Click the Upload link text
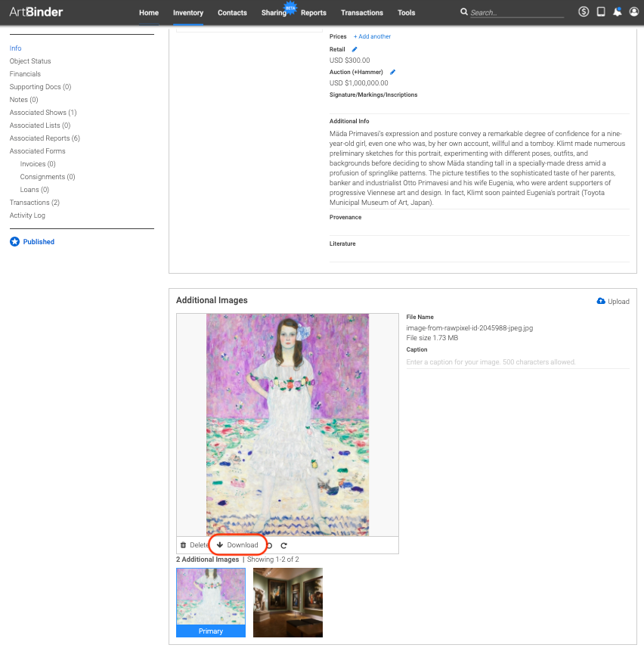The image size is (644, 651). click(x=618, y=302)
